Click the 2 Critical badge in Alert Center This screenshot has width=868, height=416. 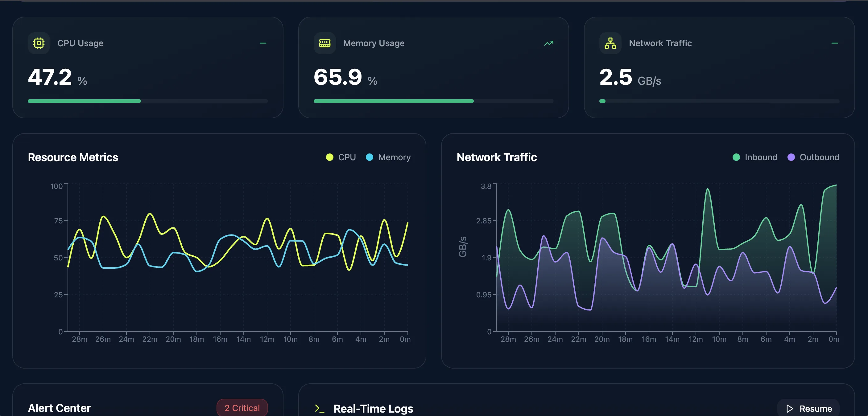click(242, 408)
